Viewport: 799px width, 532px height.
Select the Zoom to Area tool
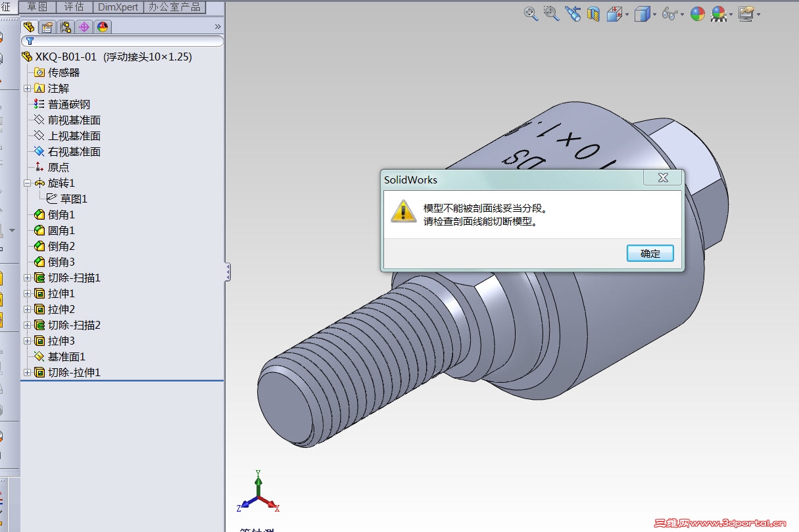552,14
